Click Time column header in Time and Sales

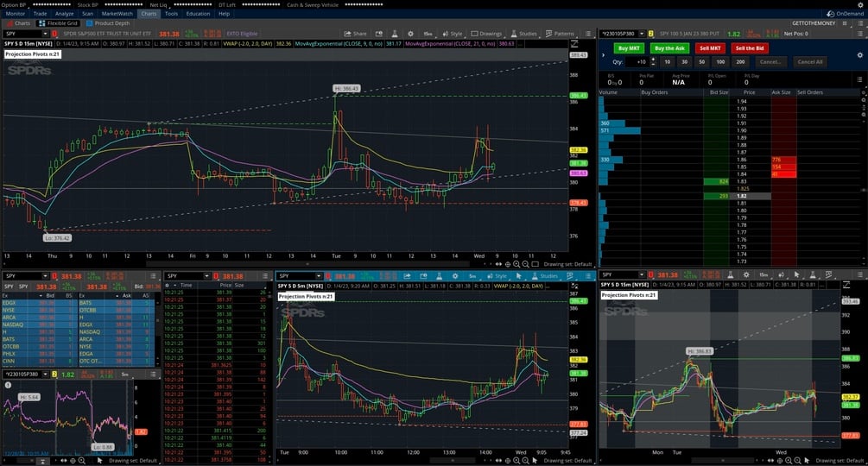(x=186, y=286)
